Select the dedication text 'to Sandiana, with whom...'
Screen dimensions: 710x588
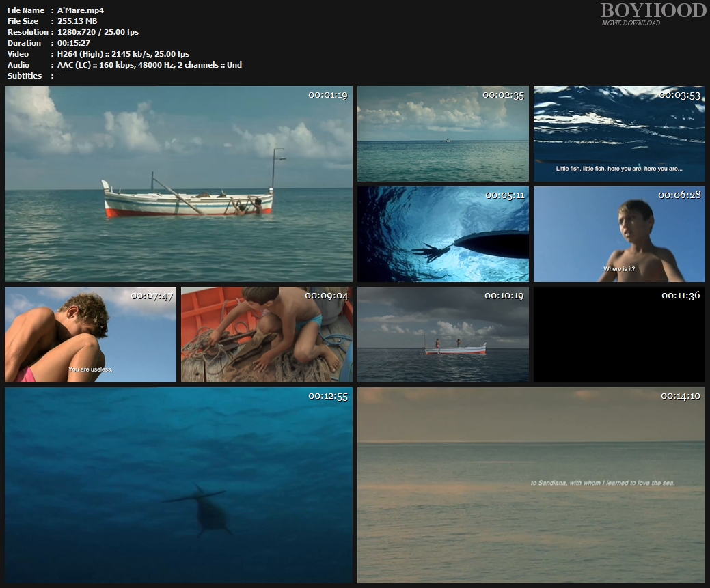click(603, 483)
